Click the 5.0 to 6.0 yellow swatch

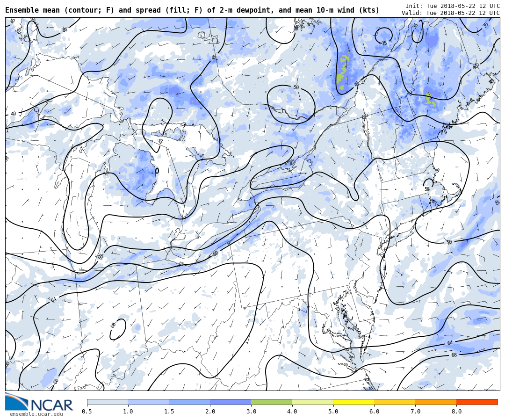pos(353,402)
